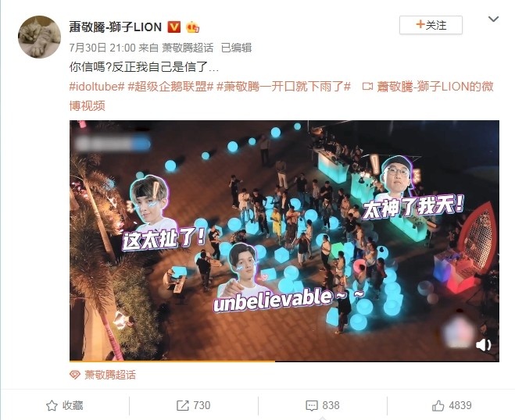Play the embedded video thumbnail
Screen dimensions: 515x420
pos(284,240)
